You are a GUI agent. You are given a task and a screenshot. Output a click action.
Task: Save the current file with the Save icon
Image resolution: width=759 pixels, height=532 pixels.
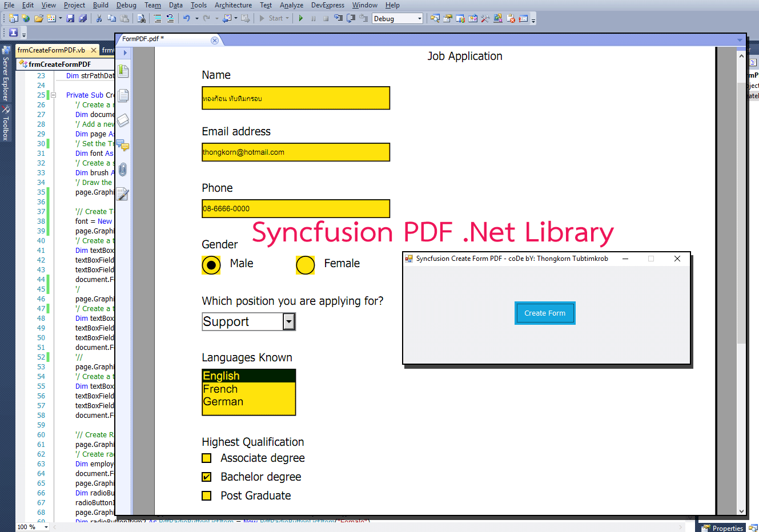[x=70, y=18]
